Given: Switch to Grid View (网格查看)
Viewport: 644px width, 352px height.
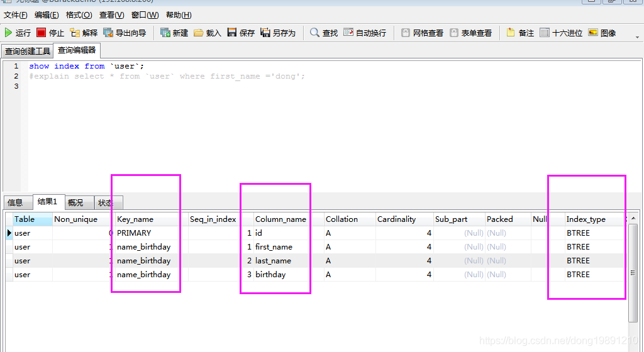Looking at the screenshot, I should 406,33.
